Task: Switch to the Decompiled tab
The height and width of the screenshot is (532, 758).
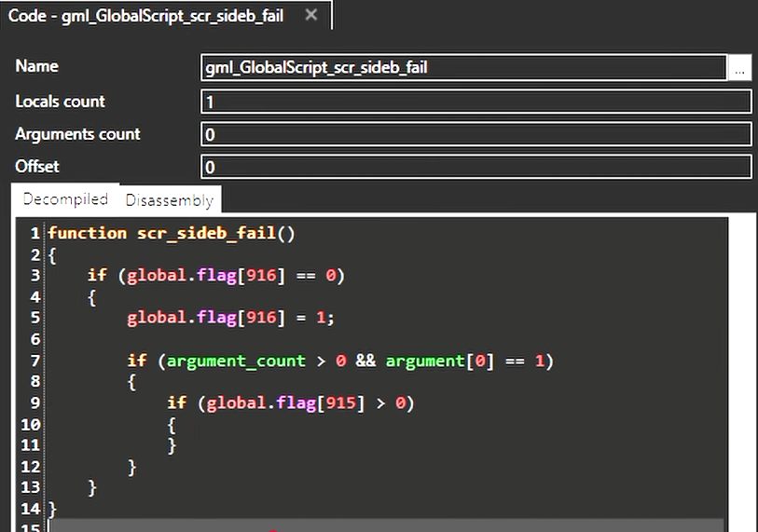Action: (x=65, y=199)
